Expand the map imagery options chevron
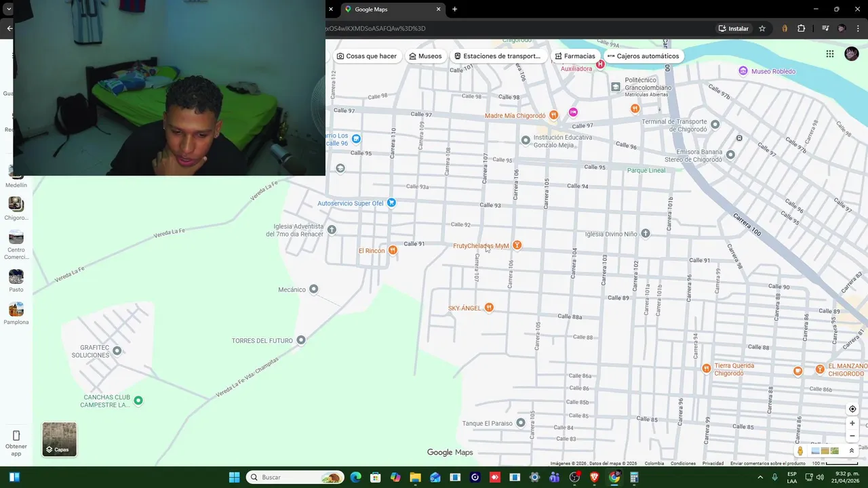Screen dimensions: 868x488 tap(852, 451)
